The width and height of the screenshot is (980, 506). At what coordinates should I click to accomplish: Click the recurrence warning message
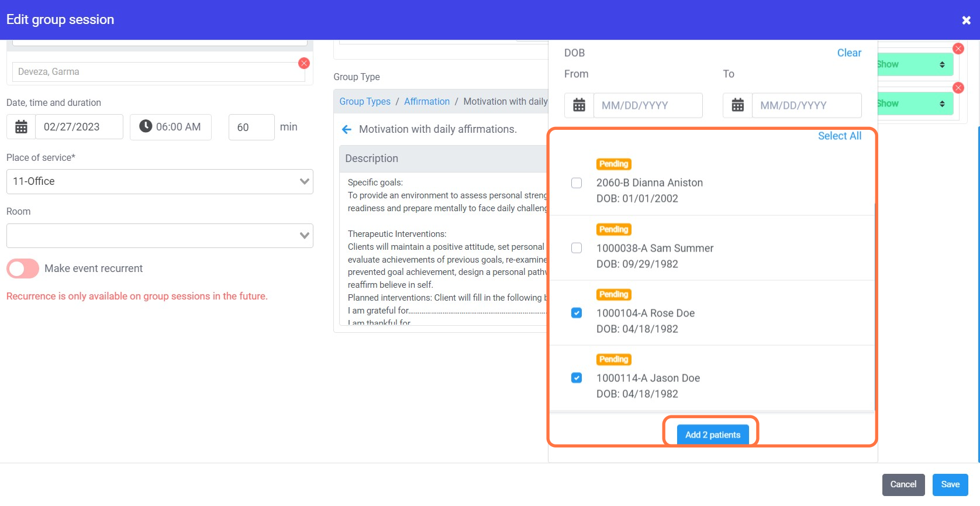click(x=137, y=296)
